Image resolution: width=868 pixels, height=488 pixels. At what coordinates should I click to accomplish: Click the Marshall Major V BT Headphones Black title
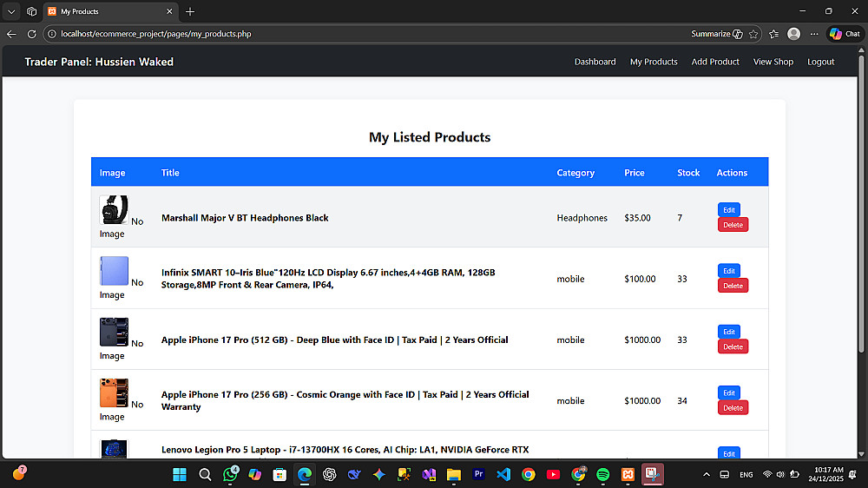pyautogui.click(x=245, y=218)
